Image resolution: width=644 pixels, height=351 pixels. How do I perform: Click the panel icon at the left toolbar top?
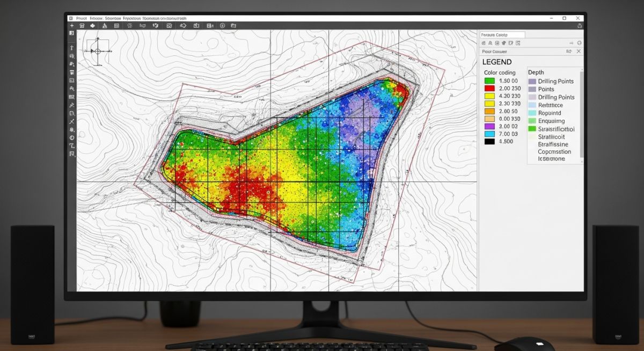(x=72, y=33)
